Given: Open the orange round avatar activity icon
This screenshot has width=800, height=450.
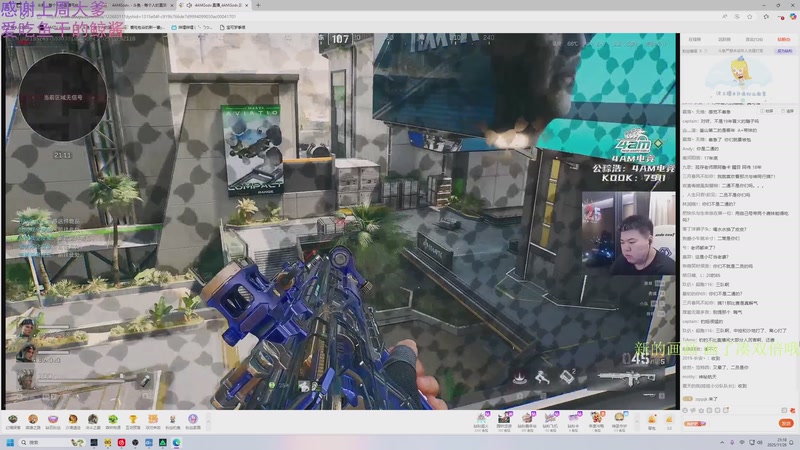Looking at the screenshot, I should 33,419.
